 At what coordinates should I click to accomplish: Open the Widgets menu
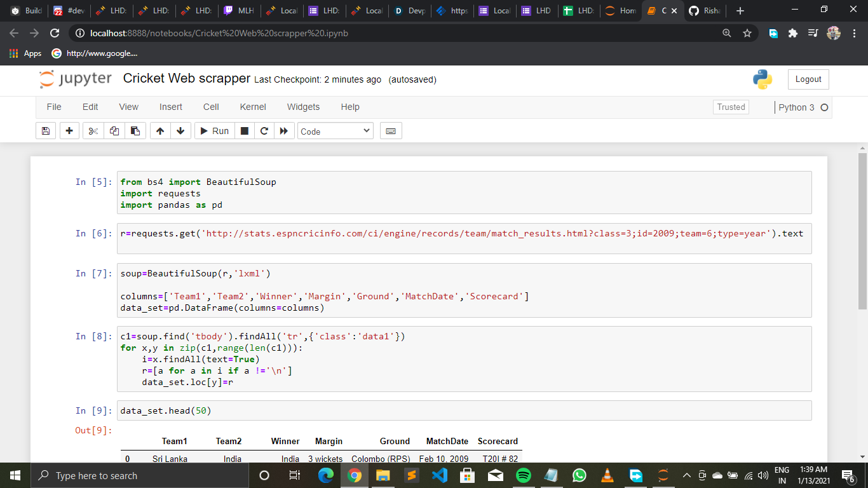tap(304, 107)
